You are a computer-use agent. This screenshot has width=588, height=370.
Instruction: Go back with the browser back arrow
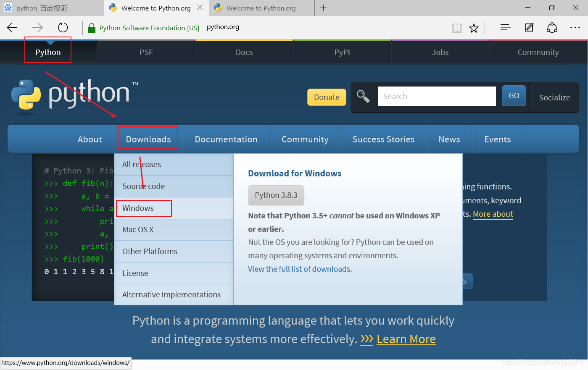[x=12, y=28]
